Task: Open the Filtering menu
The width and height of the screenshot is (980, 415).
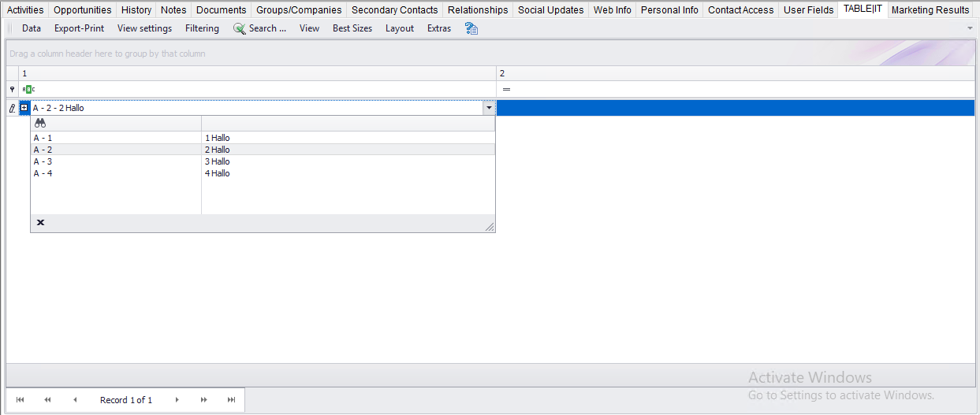Action: point(202,28)
